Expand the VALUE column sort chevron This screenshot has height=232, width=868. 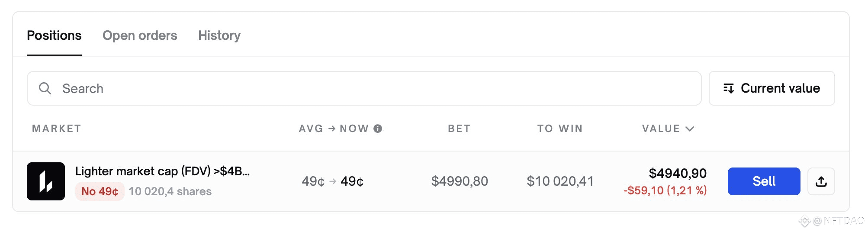click(x=690, y=129)
